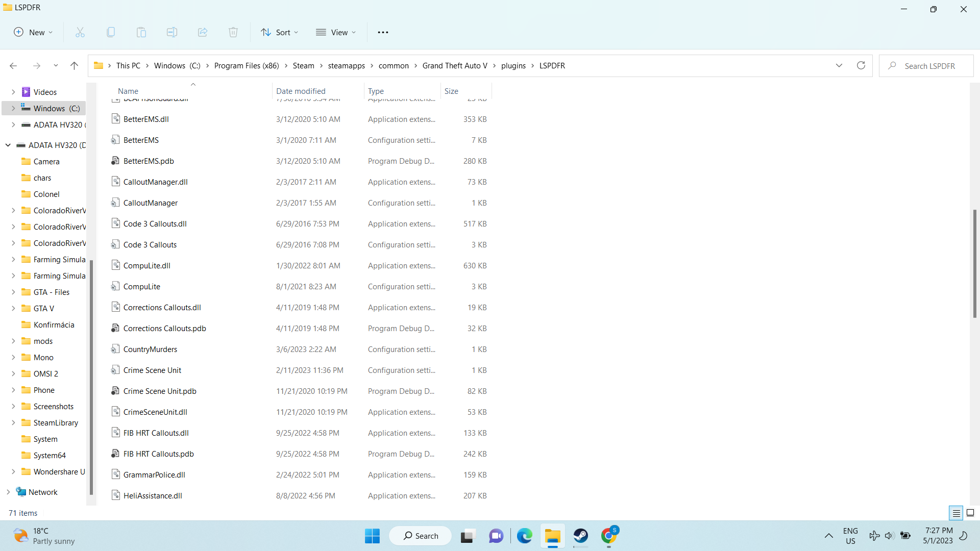
Task: Open the See more ellipsis menu
Action: pos(383,32)
